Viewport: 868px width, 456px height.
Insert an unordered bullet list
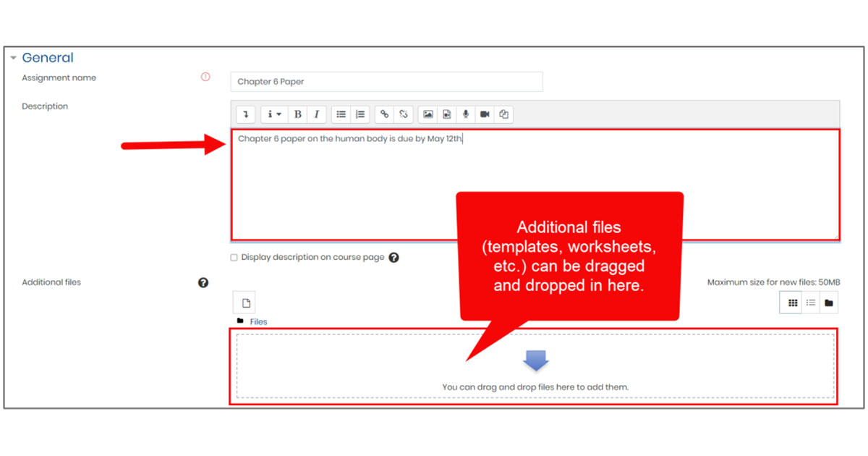(341, 114)
